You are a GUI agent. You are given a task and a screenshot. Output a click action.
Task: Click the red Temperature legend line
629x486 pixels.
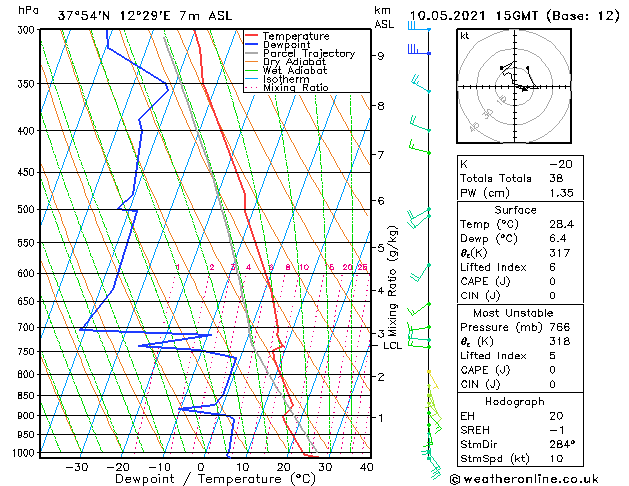pyautogui.click(x=251, y=36)
